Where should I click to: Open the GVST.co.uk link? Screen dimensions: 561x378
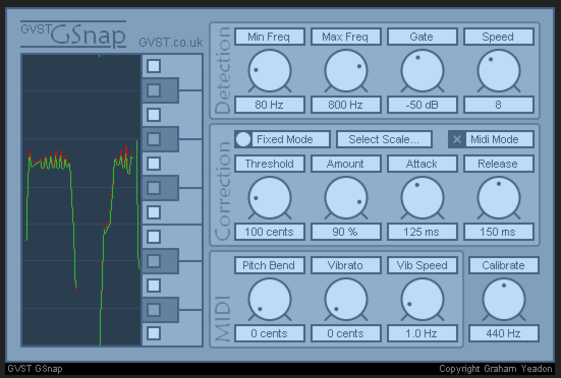(x=171, y=43)
